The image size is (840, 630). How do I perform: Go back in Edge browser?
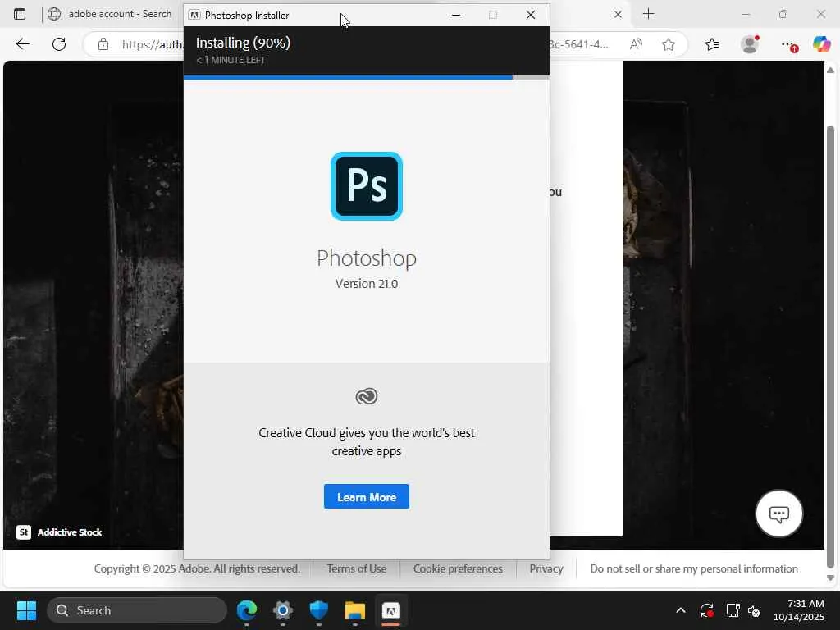22,44
